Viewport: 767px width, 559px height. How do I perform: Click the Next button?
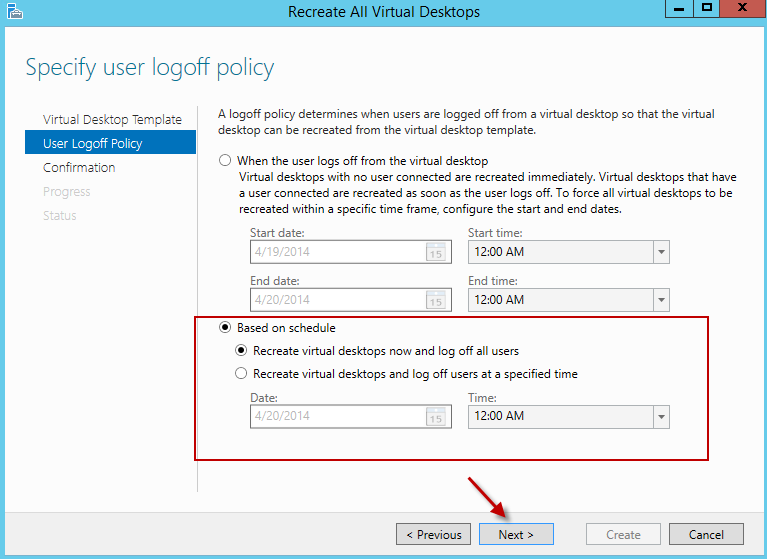point(516,534)
